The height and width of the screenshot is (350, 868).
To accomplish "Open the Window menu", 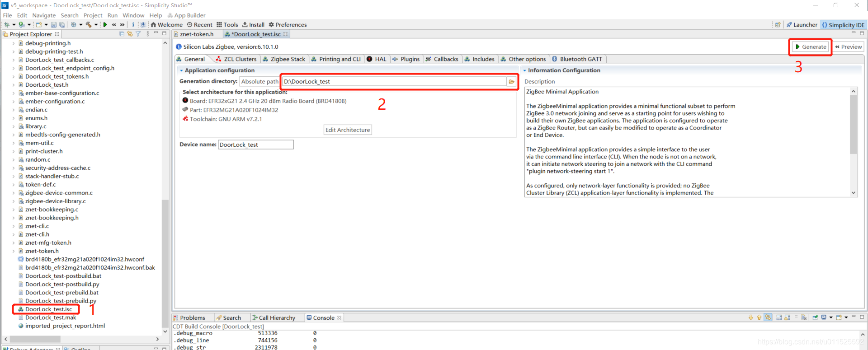I will pos(133,15).
